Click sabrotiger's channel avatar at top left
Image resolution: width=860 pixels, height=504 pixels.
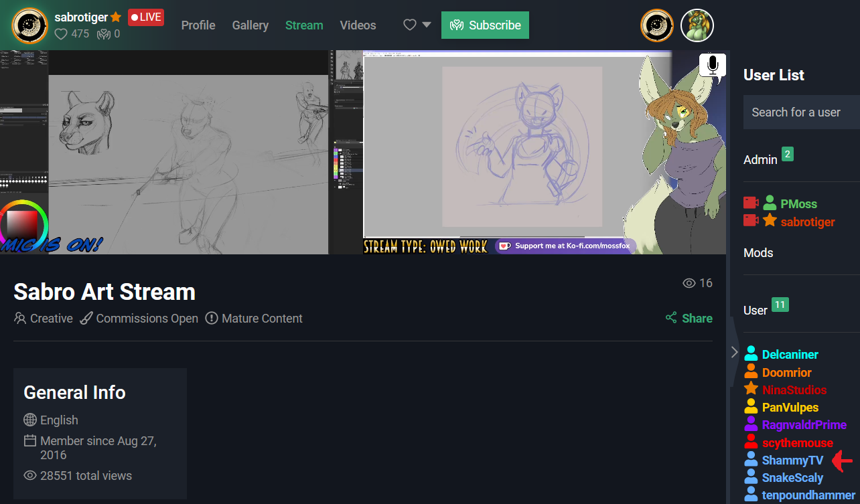click(30, 25)
